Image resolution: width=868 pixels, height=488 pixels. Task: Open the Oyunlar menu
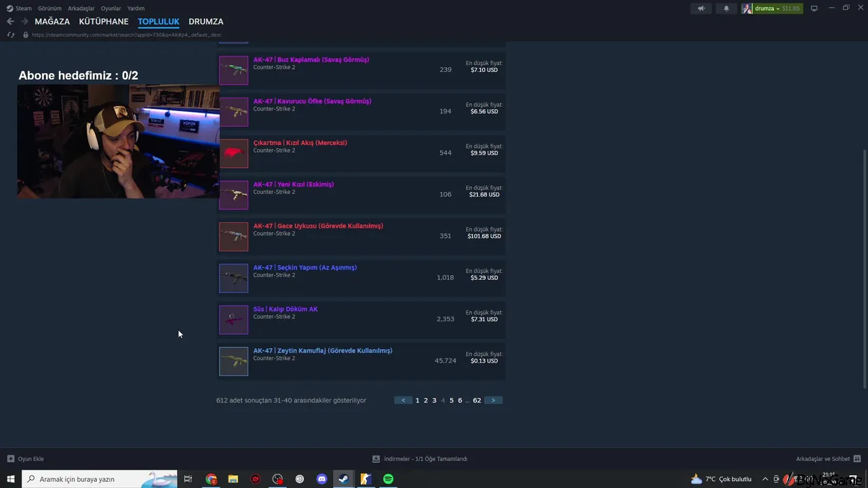point(111,8)
